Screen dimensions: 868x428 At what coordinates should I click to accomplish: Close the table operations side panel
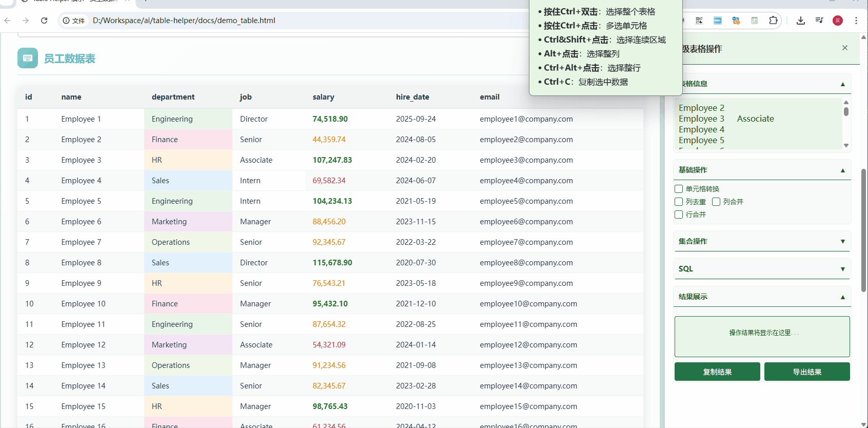click(844, 48)
